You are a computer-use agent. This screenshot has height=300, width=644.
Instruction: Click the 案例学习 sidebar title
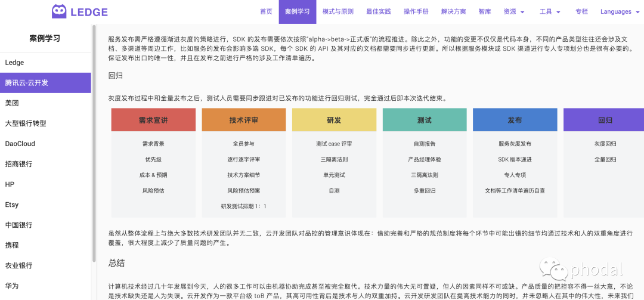[x=45, y=38]
